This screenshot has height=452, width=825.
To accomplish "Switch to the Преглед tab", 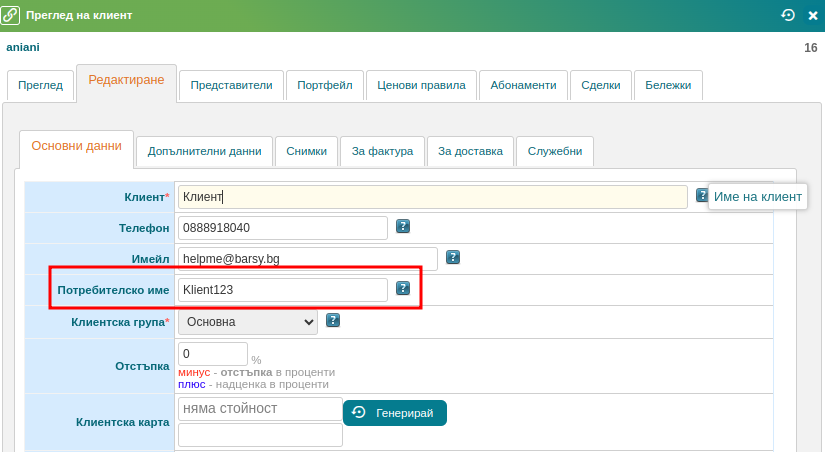I will 41,85.
